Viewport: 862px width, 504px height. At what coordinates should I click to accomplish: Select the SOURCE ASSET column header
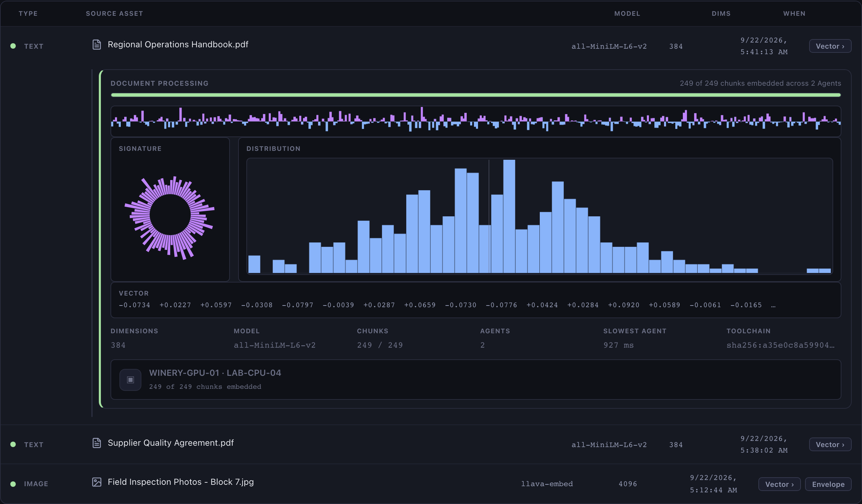114,13
